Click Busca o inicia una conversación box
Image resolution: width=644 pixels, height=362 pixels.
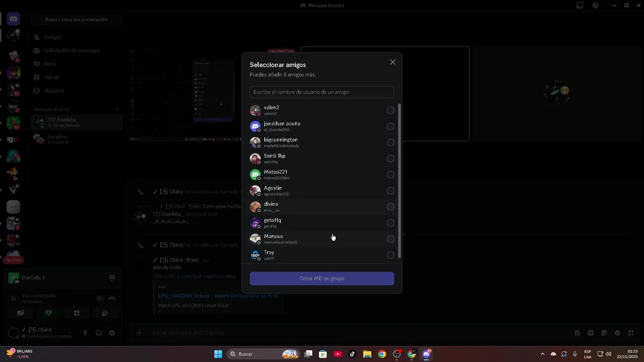[76, 20]
